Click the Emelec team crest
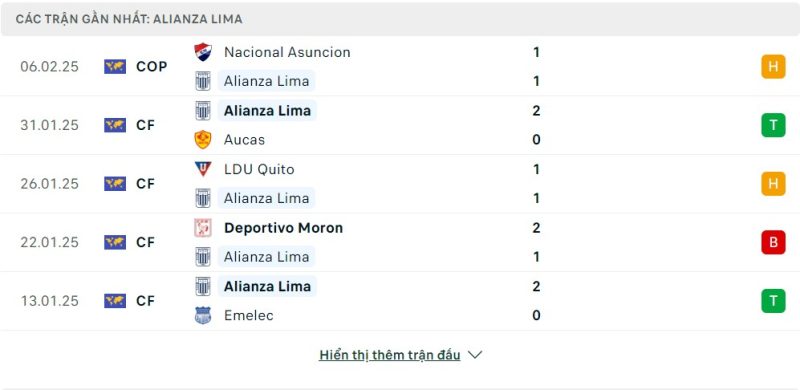800x390 pixels. coord(203,315)
